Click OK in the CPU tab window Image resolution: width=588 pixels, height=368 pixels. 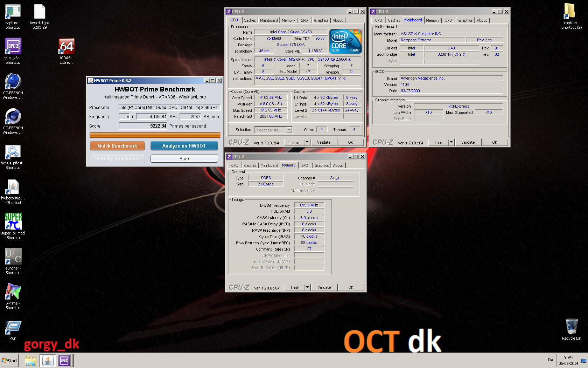point(350,142)
